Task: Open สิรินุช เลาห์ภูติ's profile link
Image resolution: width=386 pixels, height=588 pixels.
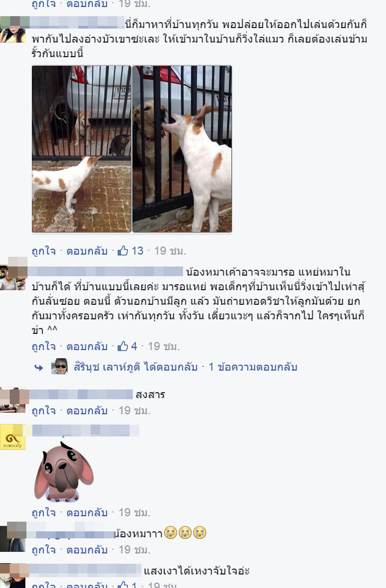Action: 136,367
